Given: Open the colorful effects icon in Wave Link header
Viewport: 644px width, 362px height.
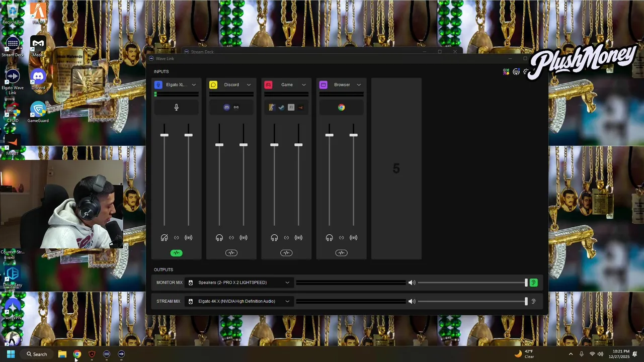Looking at the screenshot, I should (506, 72).
